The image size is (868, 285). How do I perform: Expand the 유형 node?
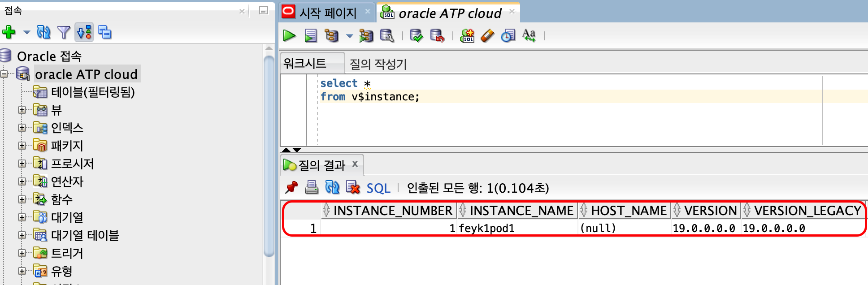click(22, 271)
